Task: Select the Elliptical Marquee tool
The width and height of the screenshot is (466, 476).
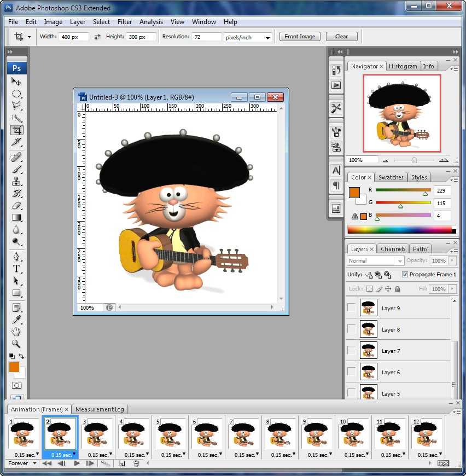Action: click(16, 94)
